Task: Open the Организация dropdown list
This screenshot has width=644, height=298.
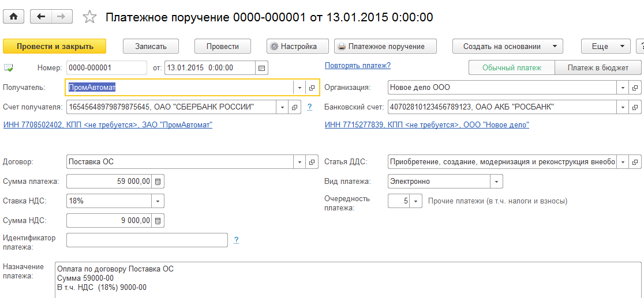Action: click(623, 88)
